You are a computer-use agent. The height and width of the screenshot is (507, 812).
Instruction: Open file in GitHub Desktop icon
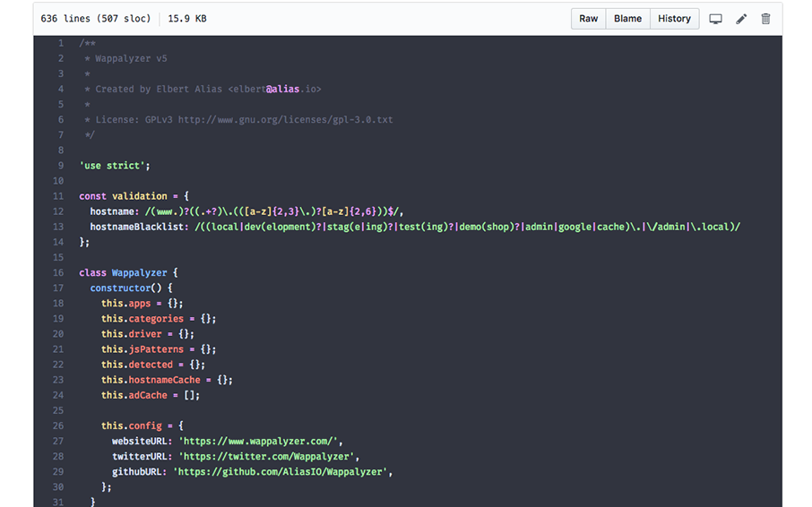715,19
